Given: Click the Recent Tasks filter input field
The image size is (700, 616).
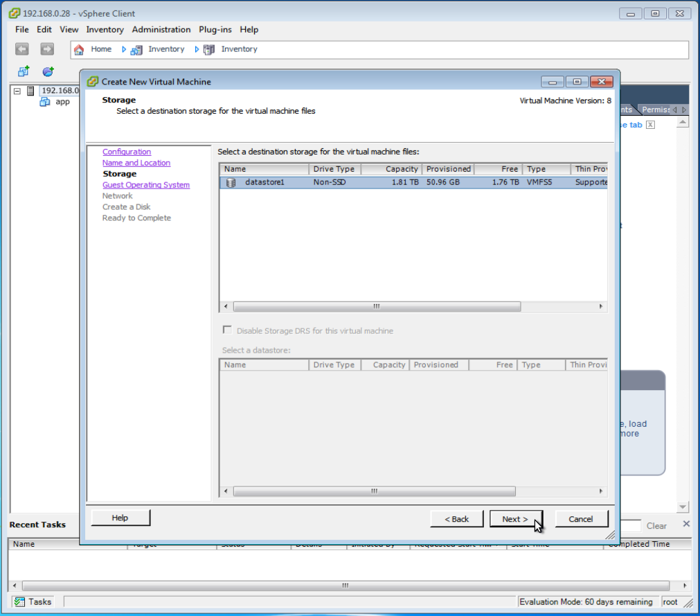Looking at the screenshot, I should 631,526.
